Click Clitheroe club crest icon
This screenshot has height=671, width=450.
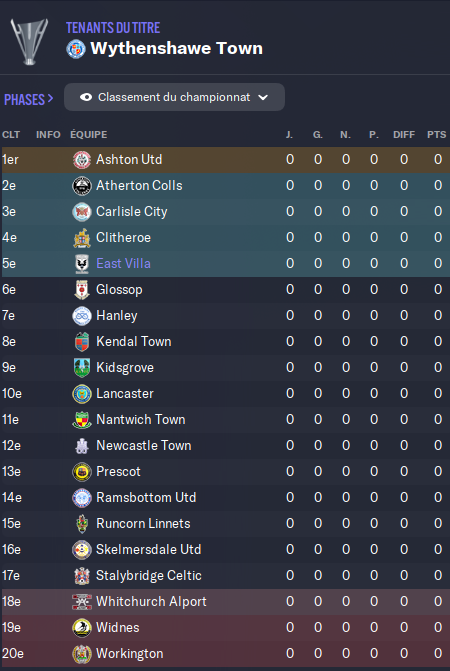pos(82,238)
